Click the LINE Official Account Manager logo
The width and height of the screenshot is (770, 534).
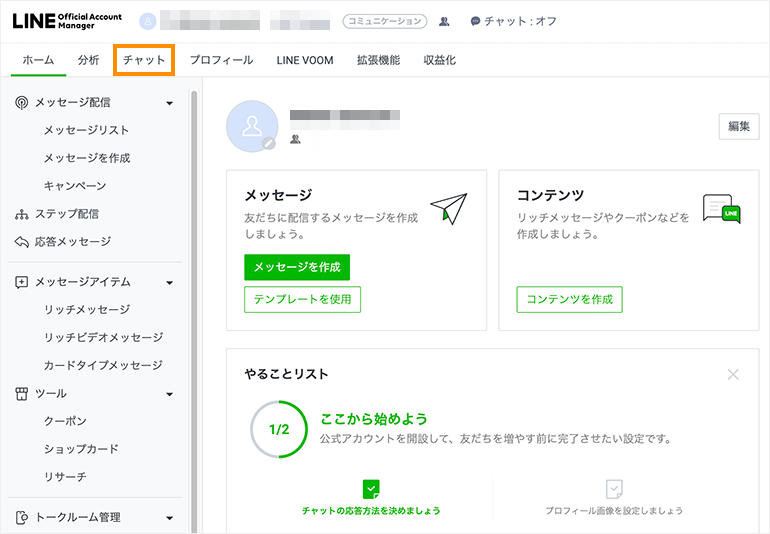pyautogui.click(x=70, y=21)
